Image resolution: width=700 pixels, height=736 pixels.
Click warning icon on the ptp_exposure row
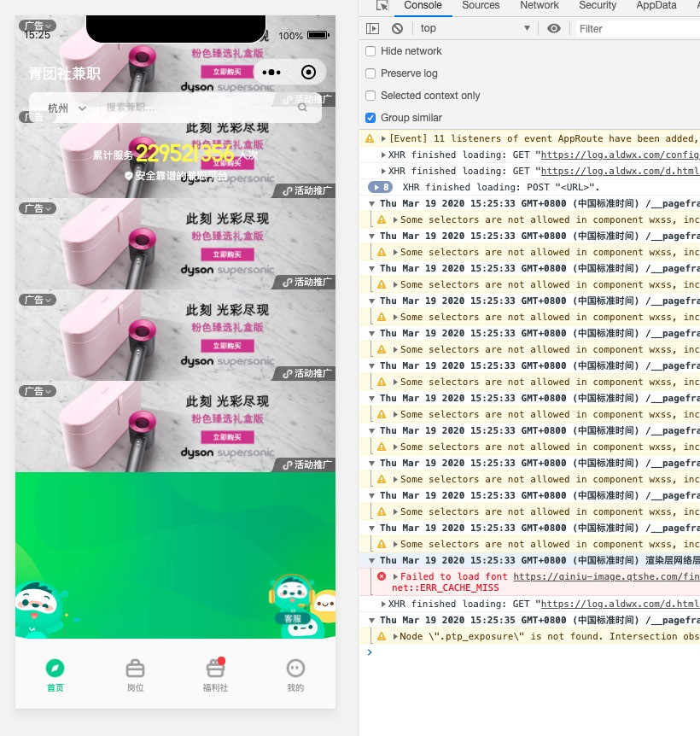382,636
